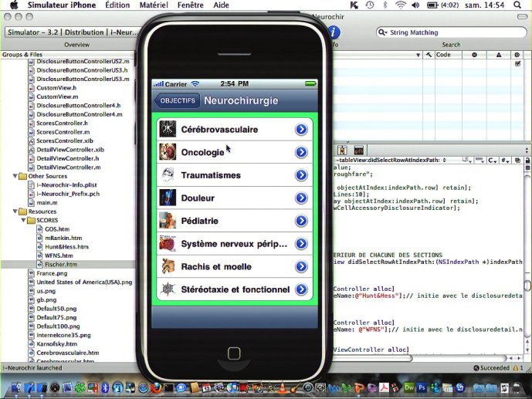Image resolution: width=532 pixels, height=399 pixels.
Task: Open Aide menu
Action: [x=221, y=5]
